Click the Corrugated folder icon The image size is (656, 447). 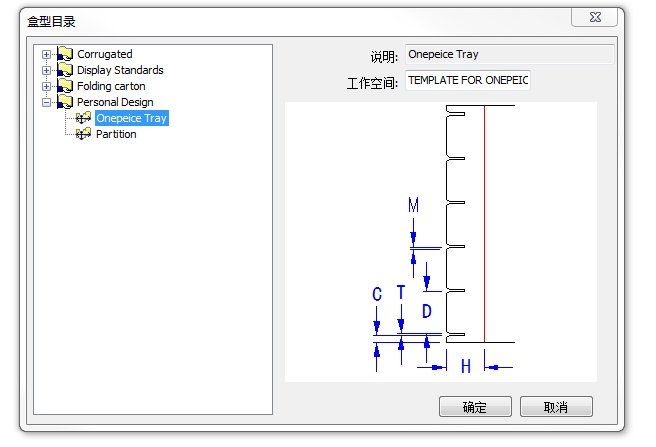coord(65,54)
